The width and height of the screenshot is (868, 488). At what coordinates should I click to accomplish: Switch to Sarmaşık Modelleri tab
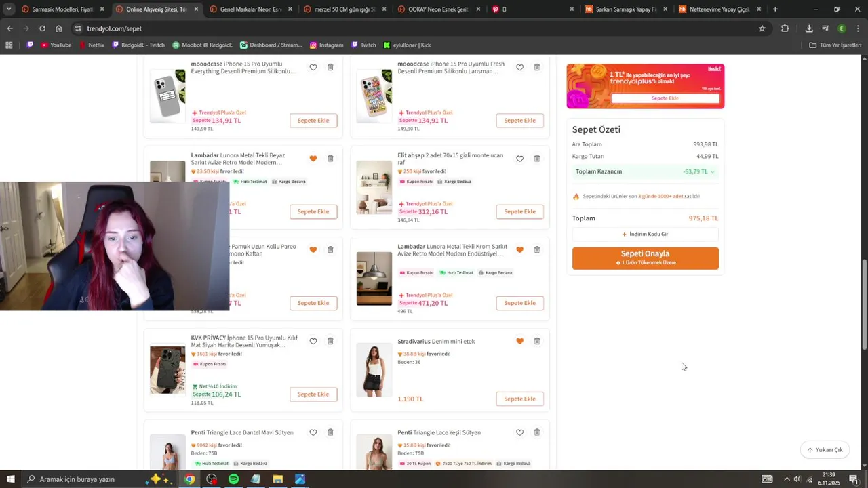pyautogui.click(x=62, y=9)
